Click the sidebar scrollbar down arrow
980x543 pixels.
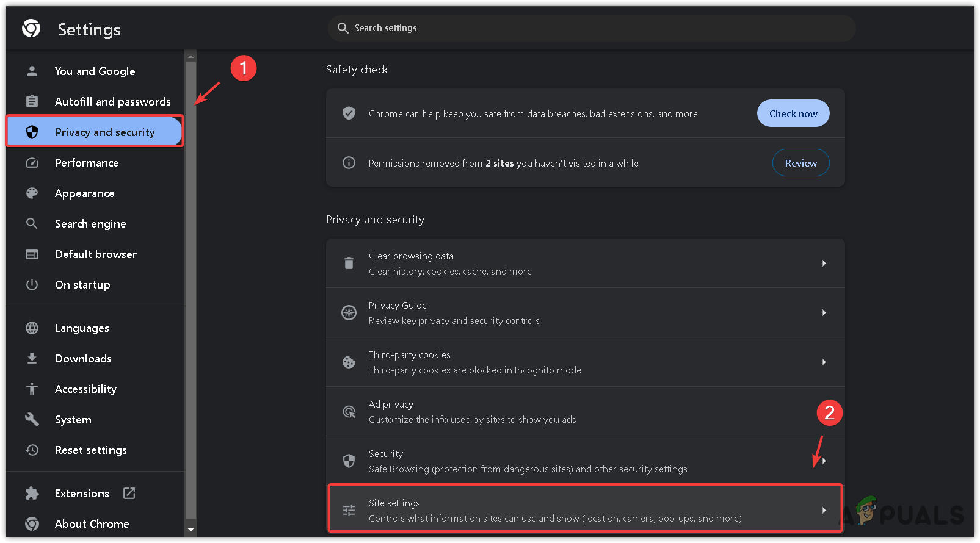point(191,530)
